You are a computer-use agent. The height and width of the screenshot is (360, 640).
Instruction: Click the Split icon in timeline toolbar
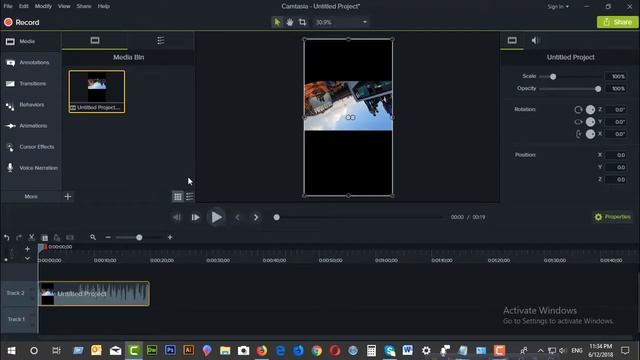pyautogui.click(x=70, y=238)
